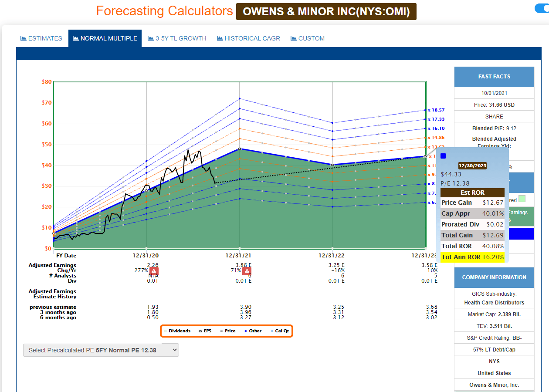Click the Blended P/E: 9.12 row
549x392 pixels.
[x=494, y=128]
